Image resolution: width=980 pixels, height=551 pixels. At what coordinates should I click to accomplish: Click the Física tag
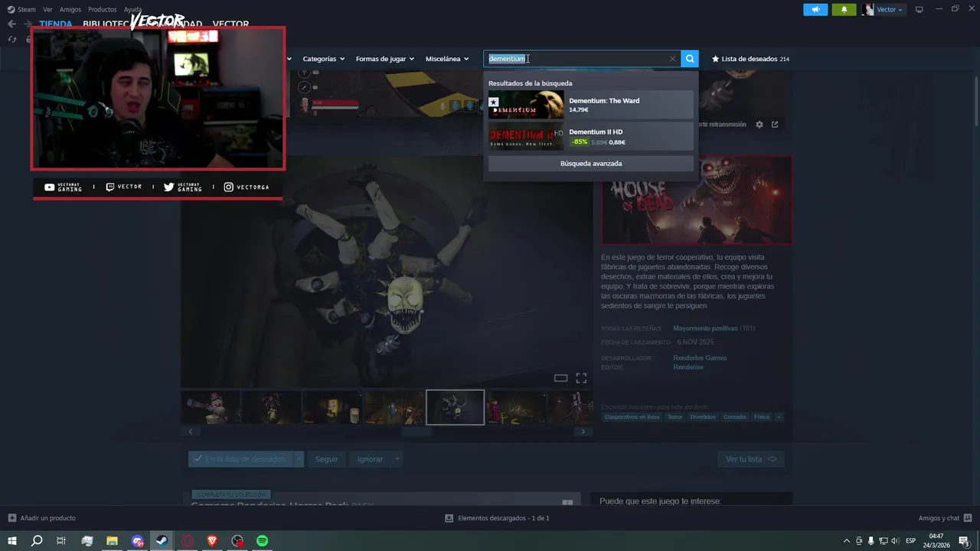pos(761,417)
